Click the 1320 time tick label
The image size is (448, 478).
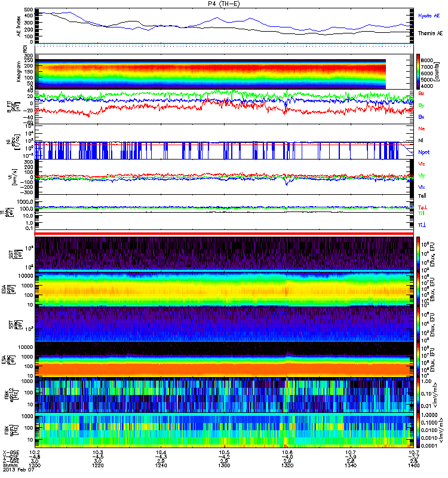point(287,465)
